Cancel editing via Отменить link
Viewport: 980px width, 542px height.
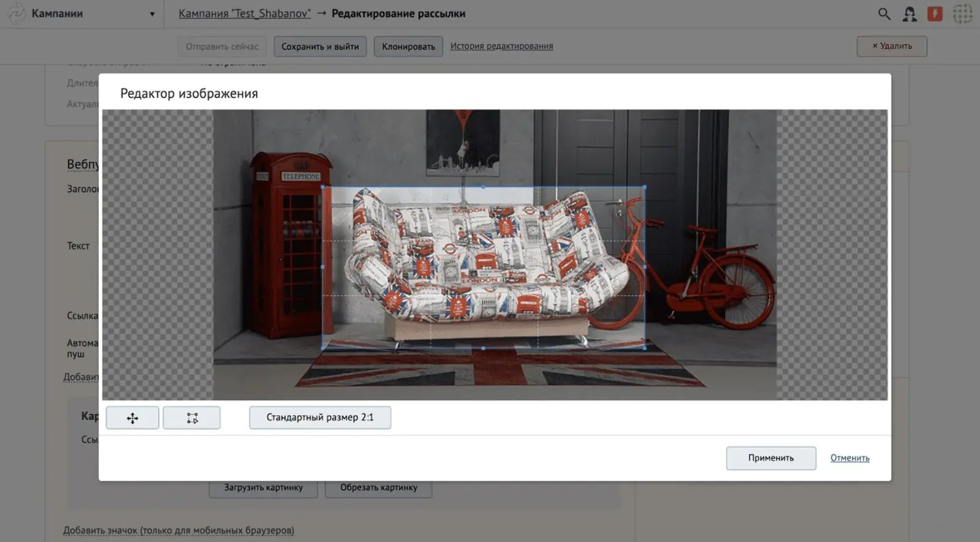click(x=849, y=458)
